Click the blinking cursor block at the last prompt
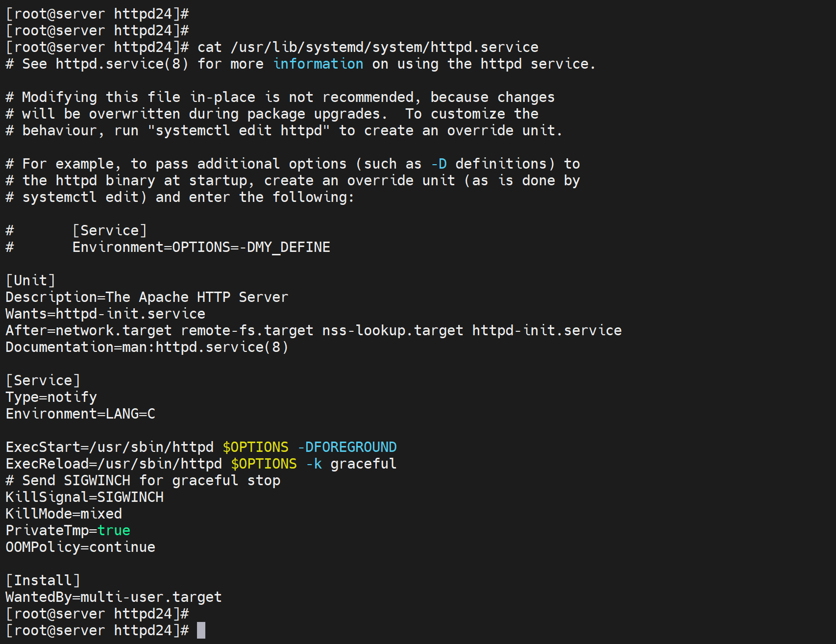The image size is (836, 644). coord(201,630)
